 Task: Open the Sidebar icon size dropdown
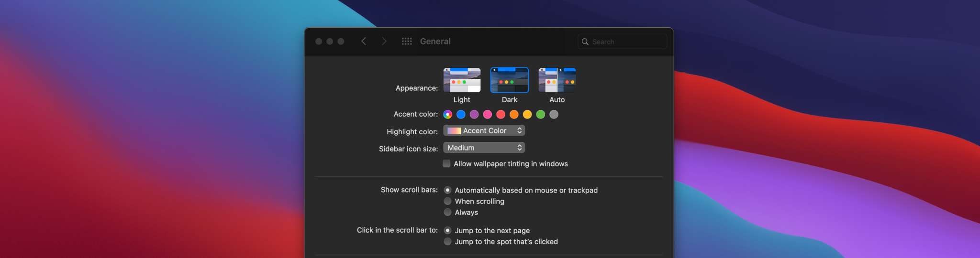(484, 148)
